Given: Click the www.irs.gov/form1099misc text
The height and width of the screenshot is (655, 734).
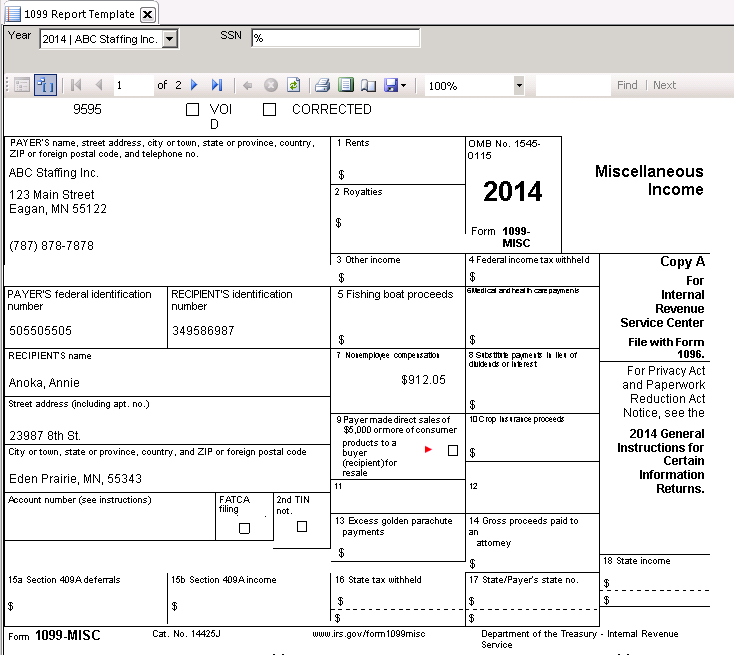Looking at the screenshot, I should pos(369,633).
